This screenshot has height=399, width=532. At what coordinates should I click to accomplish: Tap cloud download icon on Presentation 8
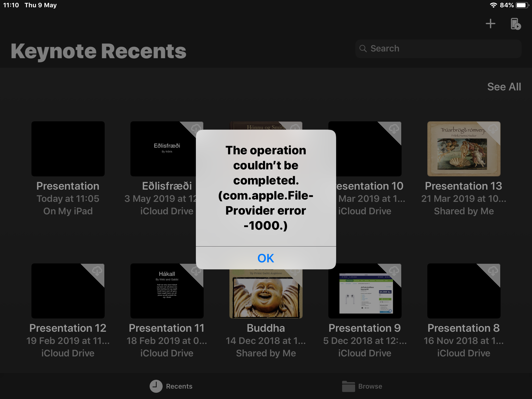tap(493, 271)
